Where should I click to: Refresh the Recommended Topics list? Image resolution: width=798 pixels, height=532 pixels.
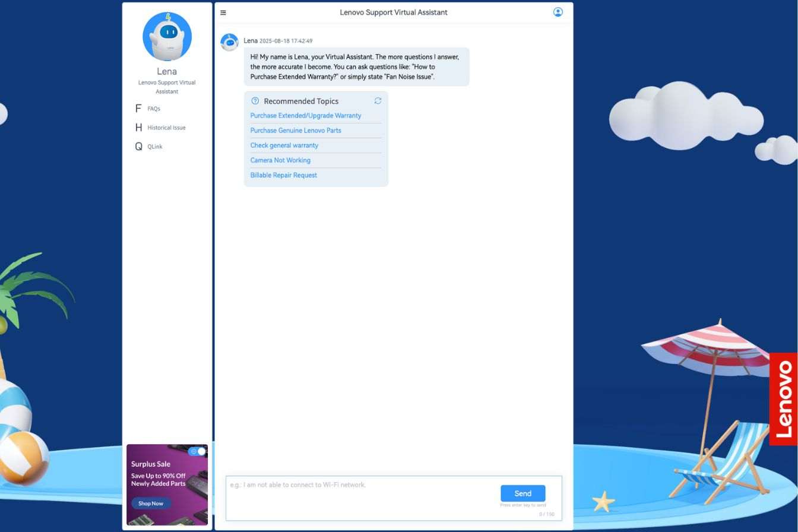pos(378,101)
